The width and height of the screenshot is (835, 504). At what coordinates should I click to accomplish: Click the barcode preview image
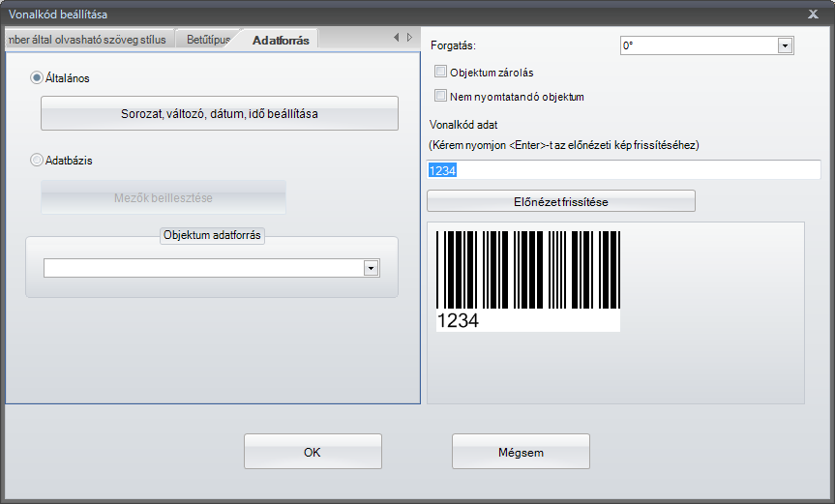(x=528, y=281)
